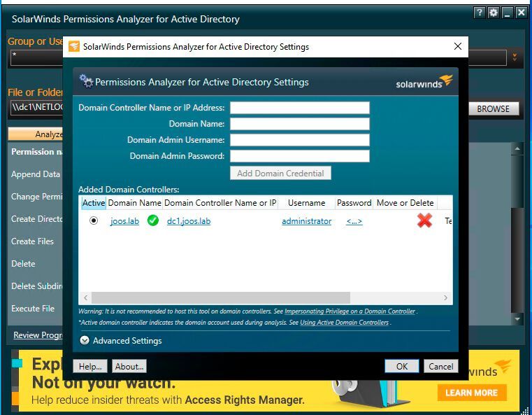Screen dimensions: 532x415
Task: Click the Domain Name column header
Action: click(134, 203)
